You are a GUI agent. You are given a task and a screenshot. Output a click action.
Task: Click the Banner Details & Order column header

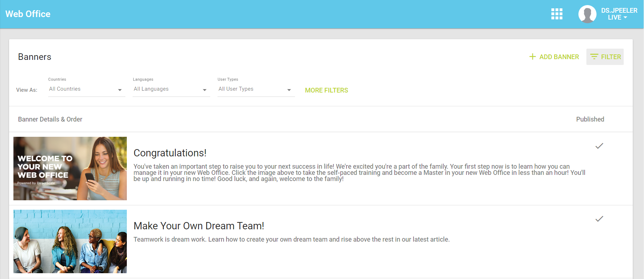pos(50,119)
